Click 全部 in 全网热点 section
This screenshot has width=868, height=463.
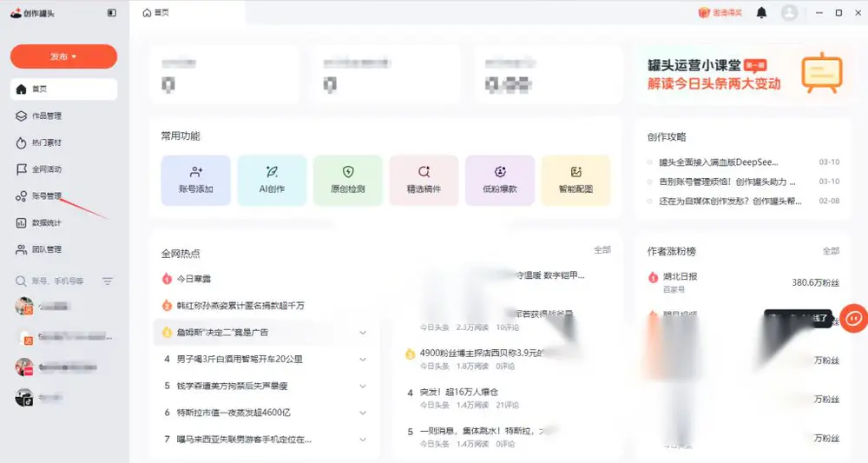pyautogui.click(x=602, y=250)
